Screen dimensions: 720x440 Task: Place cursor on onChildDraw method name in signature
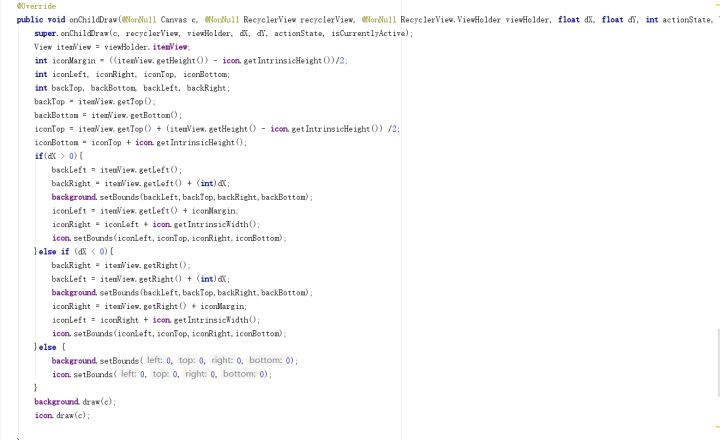[93, 20]
